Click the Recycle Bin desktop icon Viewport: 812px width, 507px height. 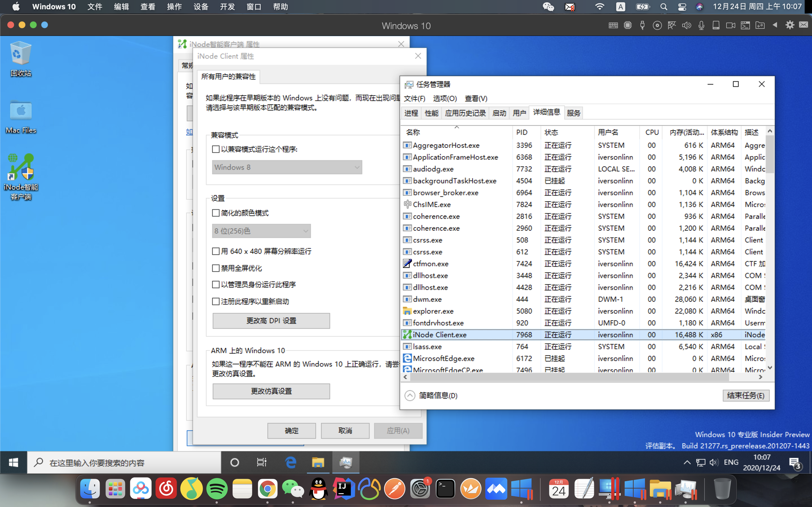pyautogui.click(x=21, y=54)
